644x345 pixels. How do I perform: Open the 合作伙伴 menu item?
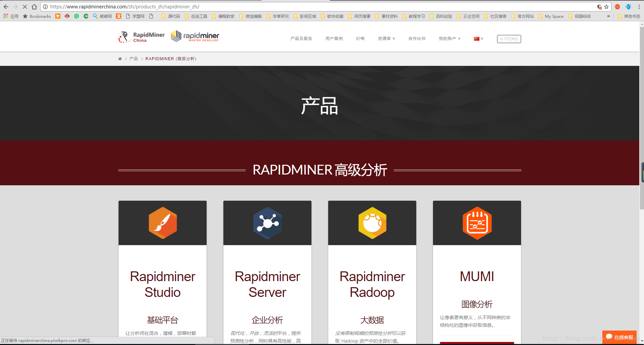click(x=417, y=39)
